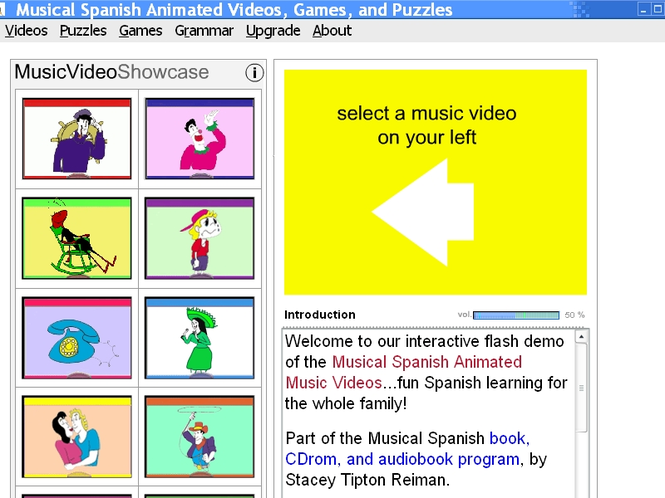665x498 pixels.
Task: Play the kissing couple video thumbnail
Action: click(77, 437)
